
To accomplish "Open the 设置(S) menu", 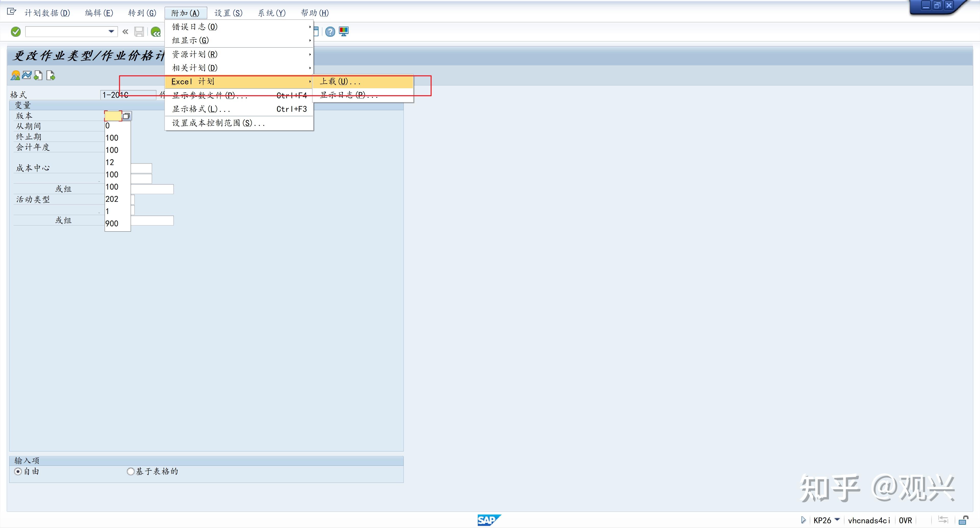I will pos(228,13).
